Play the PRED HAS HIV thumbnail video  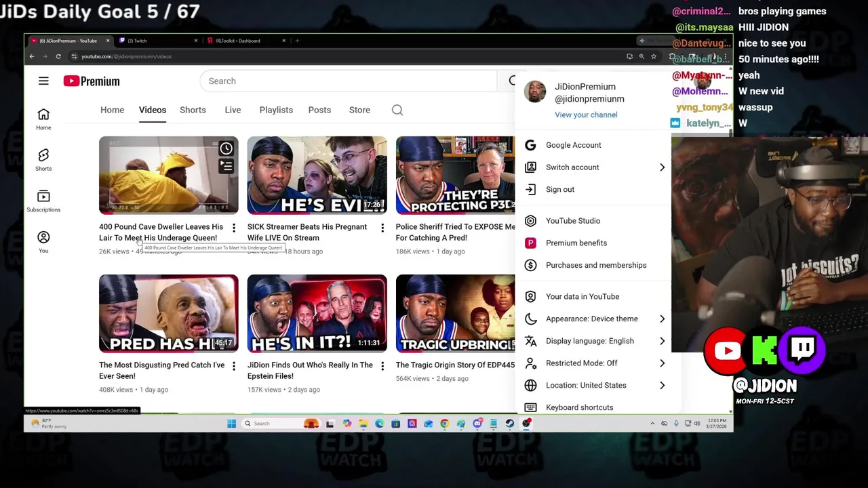point(168,314)
